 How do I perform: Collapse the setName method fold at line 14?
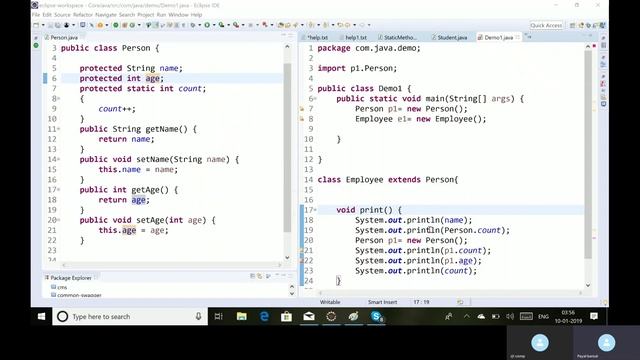pyautogui.click(x=59, y=159)
